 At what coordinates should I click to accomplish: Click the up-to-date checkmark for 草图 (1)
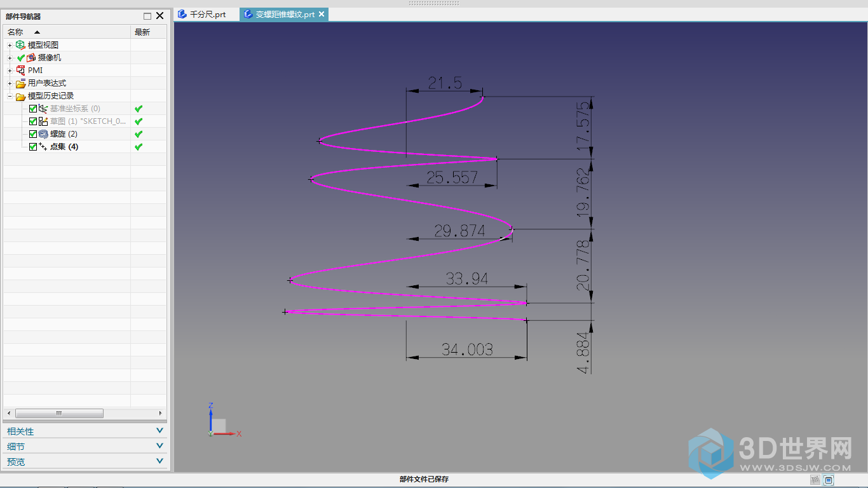(139, 121)
